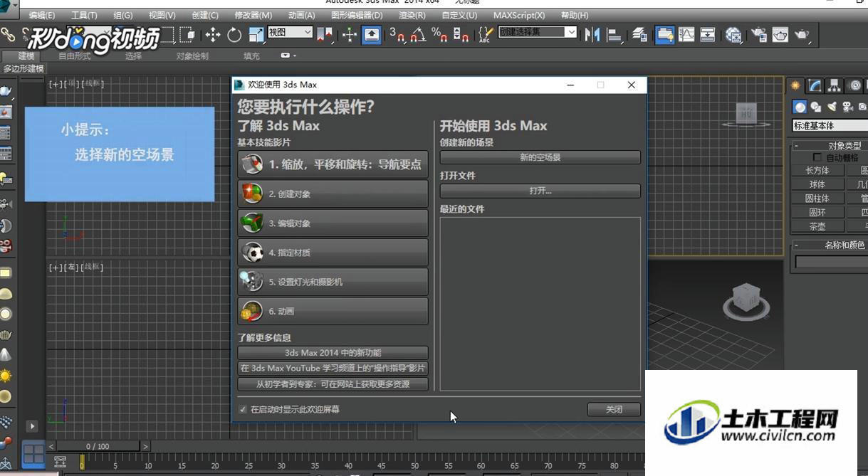Open the Rendered Frame Window icon
This screenshot has width=868, height=476.
tap(780, 34)
